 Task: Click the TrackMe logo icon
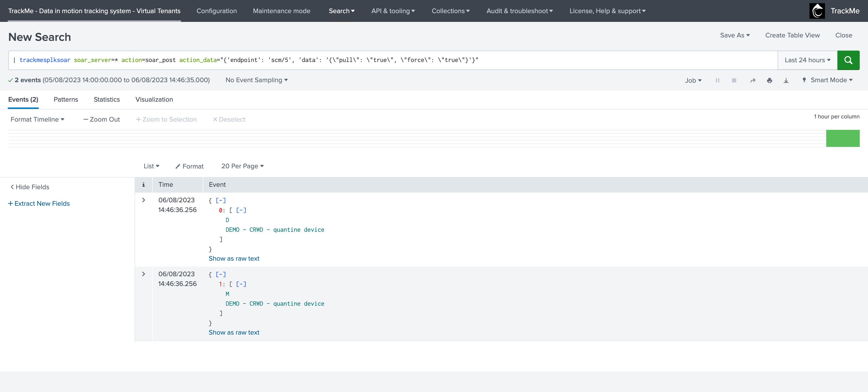click(x=817, y=11)
